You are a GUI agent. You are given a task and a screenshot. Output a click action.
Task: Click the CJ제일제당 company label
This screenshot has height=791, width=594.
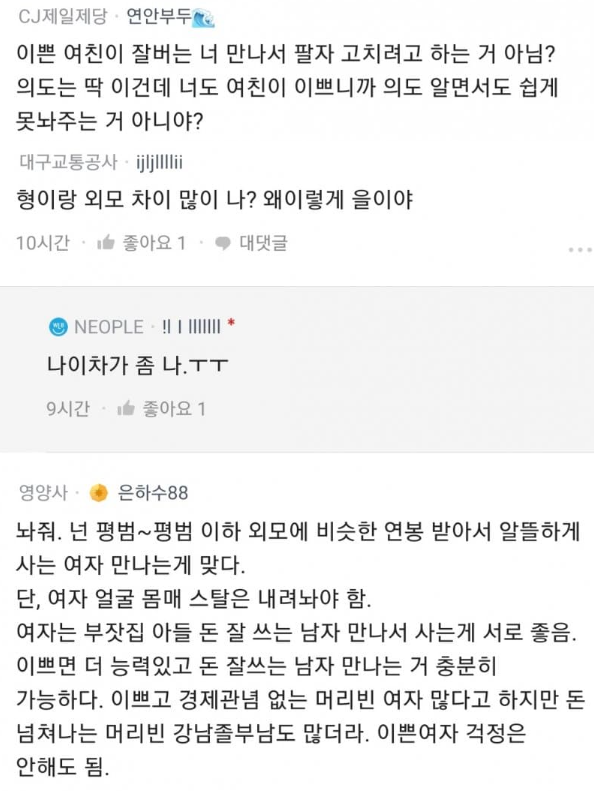coord(63,17)
